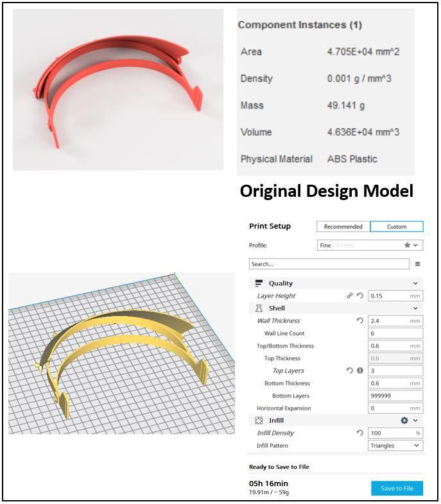Collapse the Shell section chevron

(x=415, y=308)
